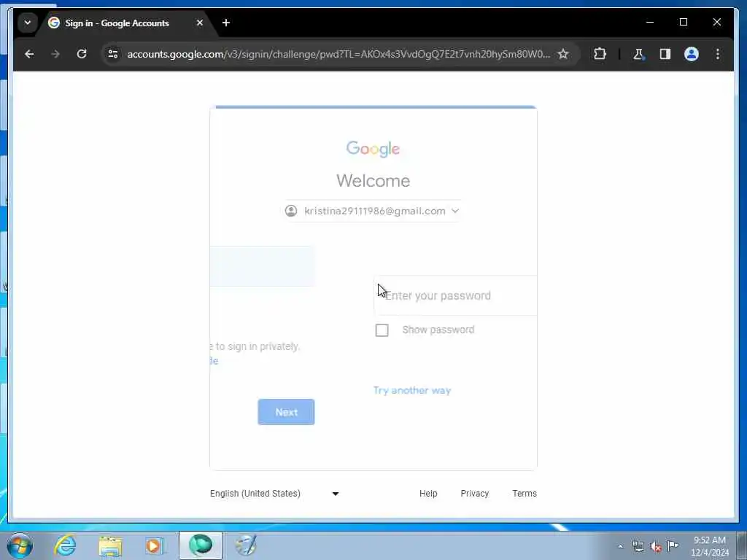747x560 pixels.
Task: Show hidden system tray icons
Action: (x=620, y=546)
